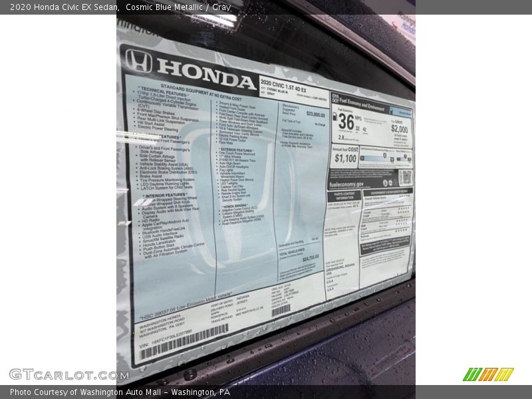Click '2020 CIVIC 1.5T 4D EX' heading

click(x=283, y=86)
